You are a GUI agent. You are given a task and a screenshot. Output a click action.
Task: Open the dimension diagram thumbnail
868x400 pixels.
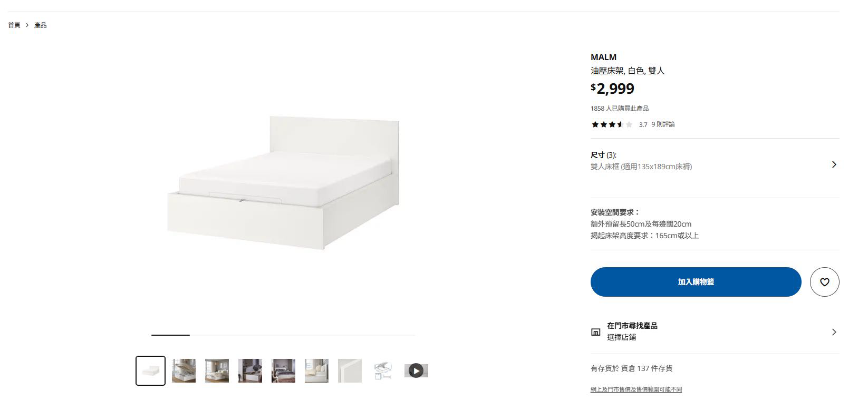click(383, 370)
